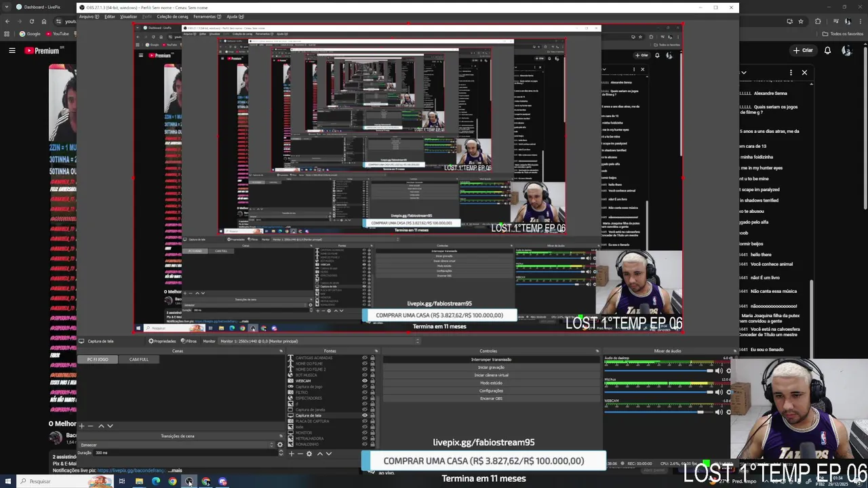Remove selected source in Fontes panel
Screen dimensions: 868x488
[300, 453]
